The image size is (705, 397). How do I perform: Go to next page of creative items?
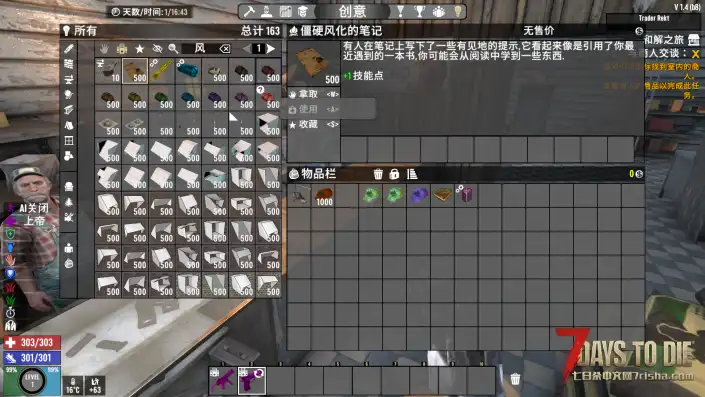[271, 49]
